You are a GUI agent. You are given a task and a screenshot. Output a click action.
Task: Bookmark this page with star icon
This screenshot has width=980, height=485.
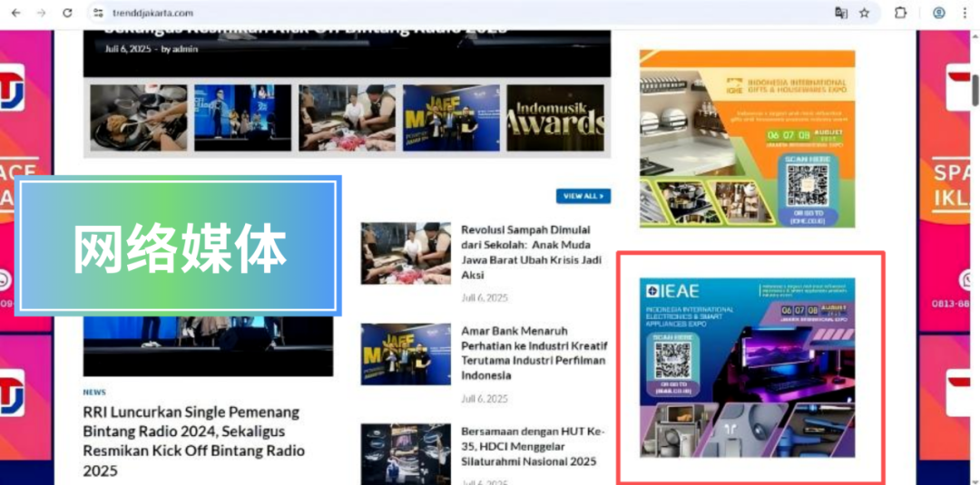865,13
